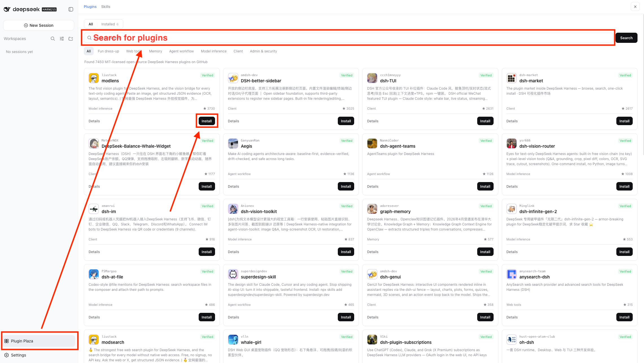Open the dsh-plugin-subscriptions panda avatar
Screen dimensions: 644x363
pos(372,340)
